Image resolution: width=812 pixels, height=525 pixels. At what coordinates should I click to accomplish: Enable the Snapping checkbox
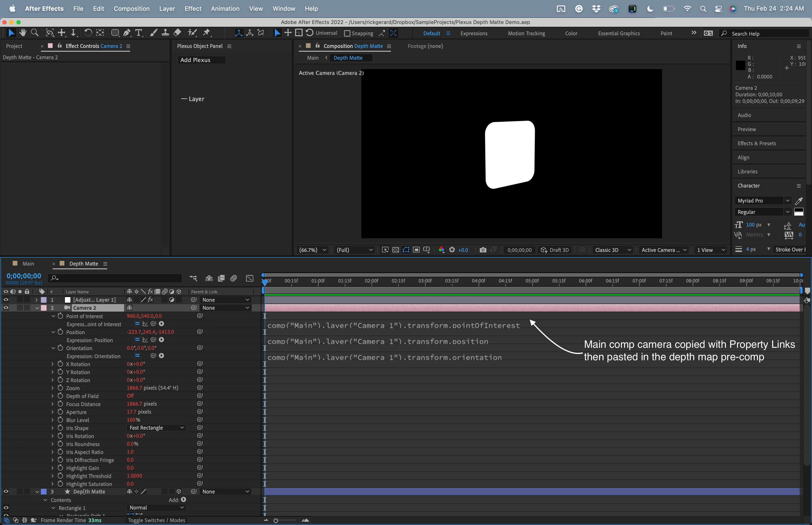point(347,33)
